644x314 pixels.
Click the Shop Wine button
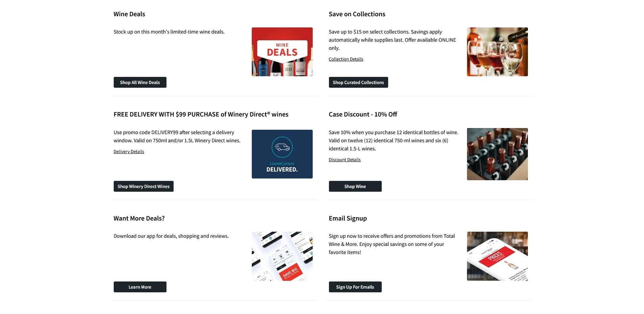pos(355,186)
